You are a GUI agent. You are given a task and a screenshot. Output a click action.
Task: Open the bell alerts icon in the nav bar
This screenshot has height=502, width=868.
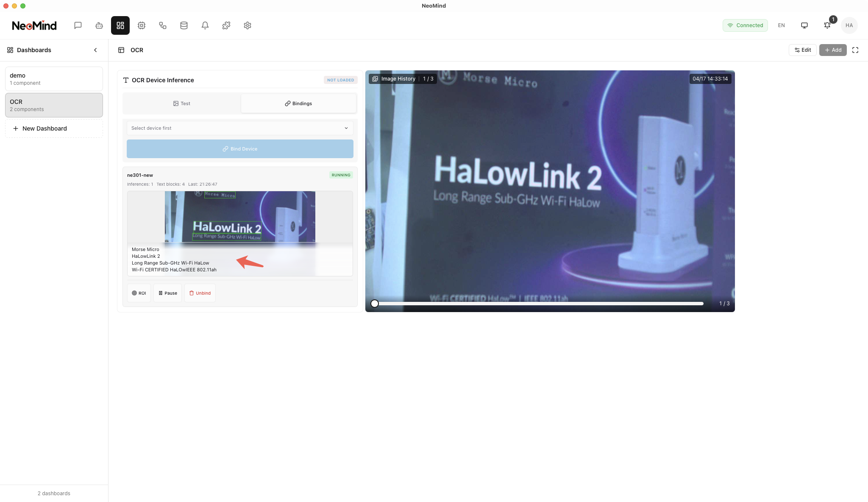[205, 25]
